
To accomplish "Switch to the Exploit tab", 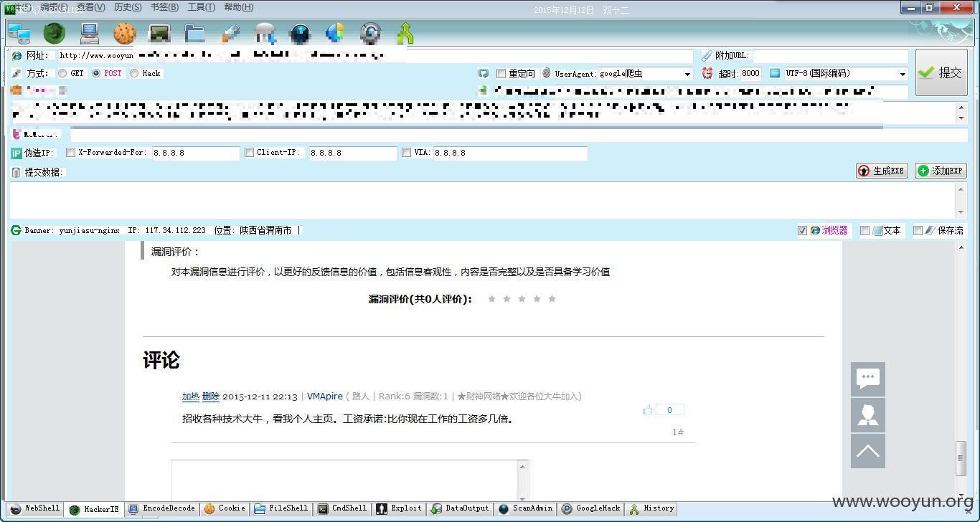I will click(x=399, y=508).
